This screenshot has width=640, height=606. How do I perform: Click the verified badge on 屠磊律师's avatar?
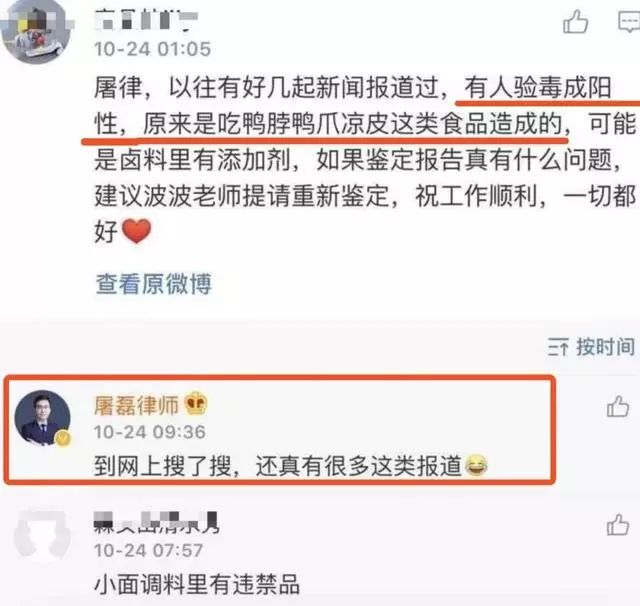tap(62, 439)
